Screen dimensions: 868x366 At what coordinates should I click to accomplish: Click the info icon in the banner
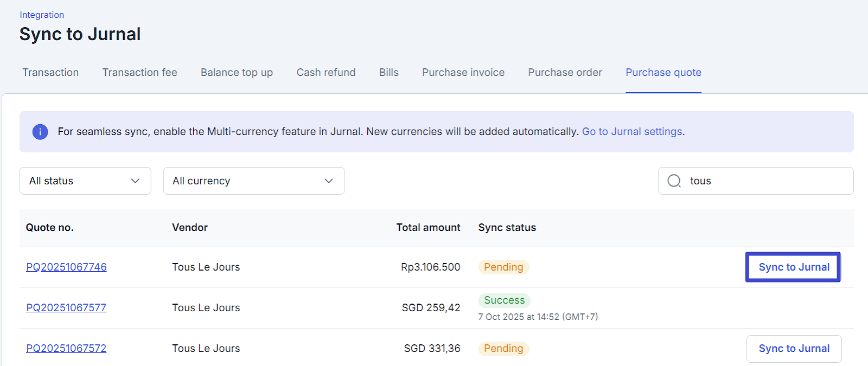pyautogui.click(x=40, y=132)
